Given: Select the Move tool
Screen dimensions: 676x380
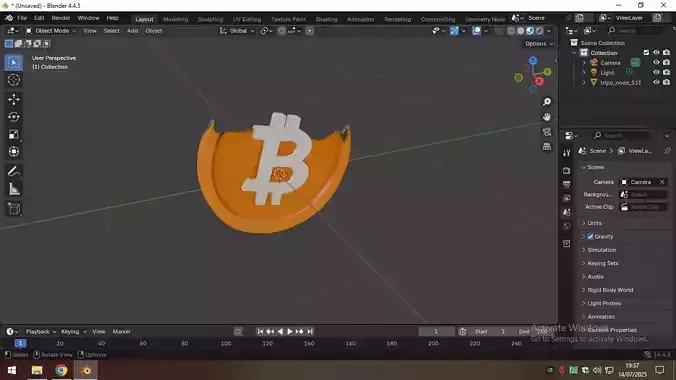Looking at the screenshot, I should [14, 99].
